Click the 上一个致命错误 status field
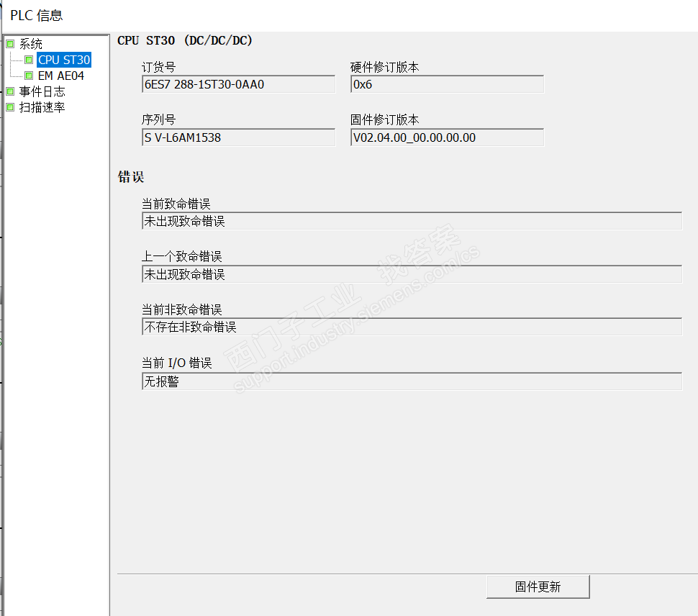 click(412, 274)
